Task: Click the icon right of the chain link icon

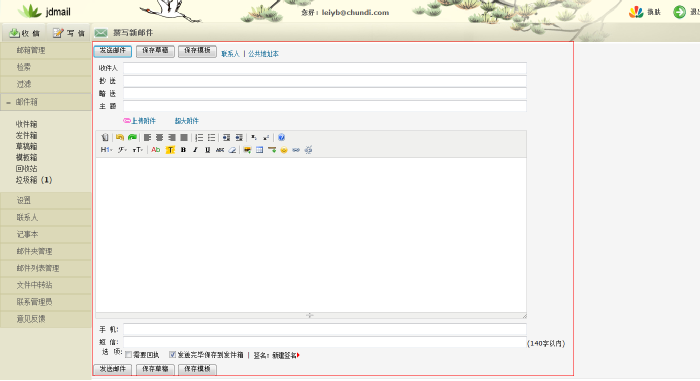Action: 308,150
